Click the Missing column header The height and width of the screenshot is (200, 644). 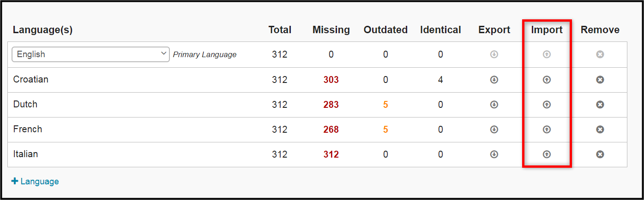click(331, 30)
